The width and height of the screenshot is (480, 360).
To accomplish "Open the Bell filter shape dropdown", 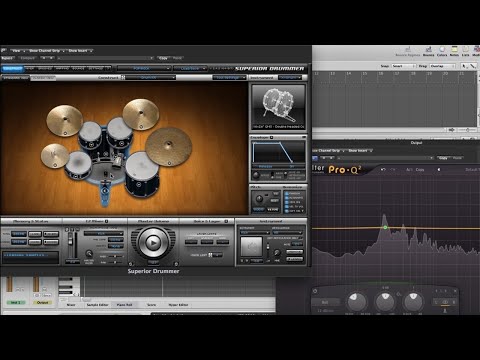I will point(325,302).
